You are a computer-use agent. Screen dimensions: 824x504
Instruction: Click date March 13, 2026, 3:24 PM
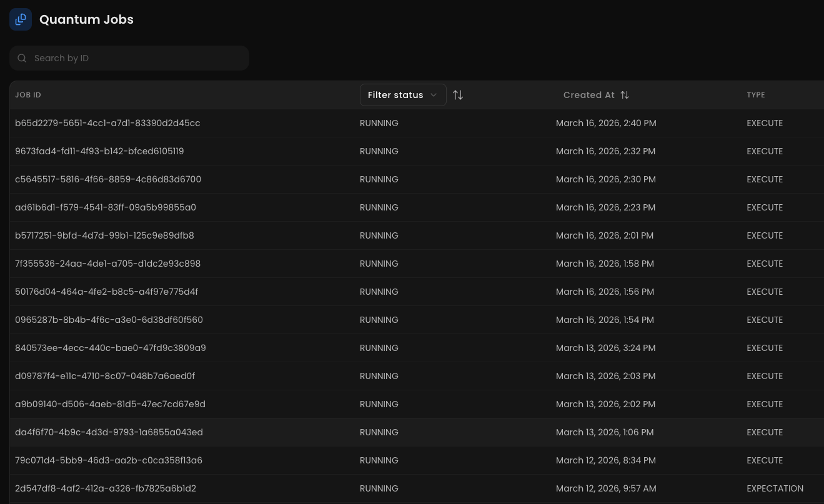coord(606,348)
